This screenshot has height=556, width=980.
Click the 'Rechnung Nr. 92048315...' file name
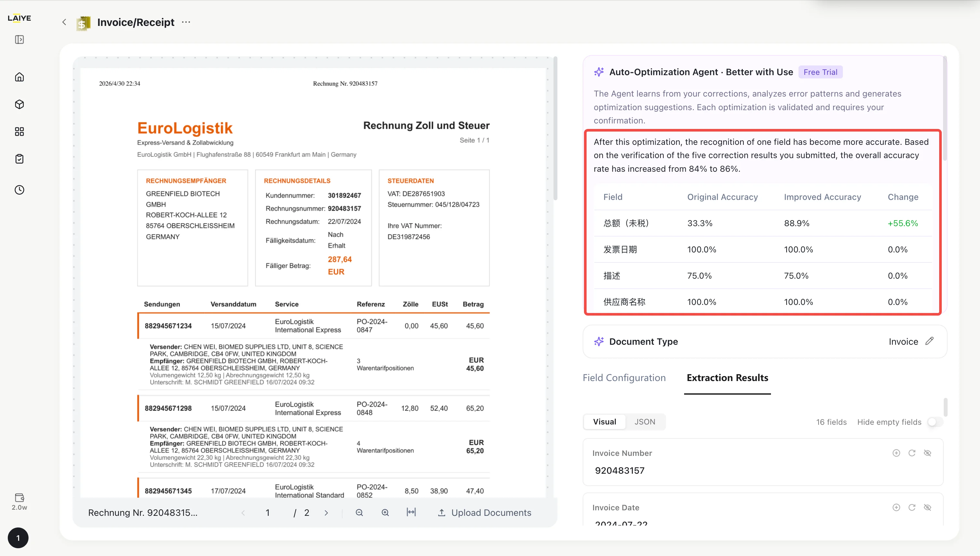[x=143, y=513]
